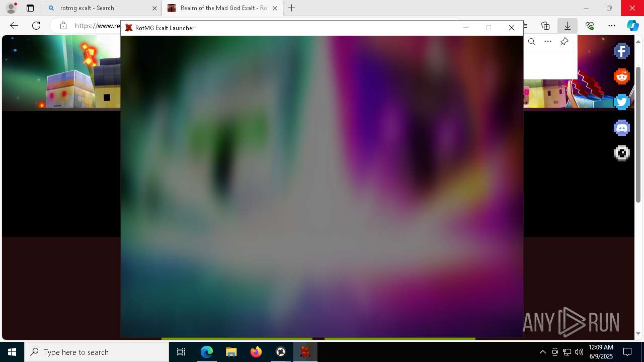The image size is (644, 362).
Task: Open the Twitter social link icon
Action: [x=622, y=102]
